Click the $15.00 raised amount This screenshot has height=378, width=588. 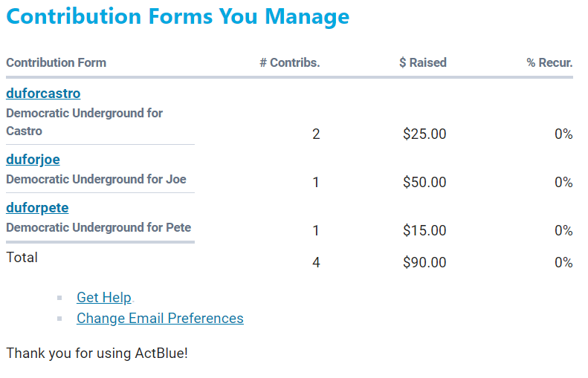pyautogui.click(x=424, y=231)
